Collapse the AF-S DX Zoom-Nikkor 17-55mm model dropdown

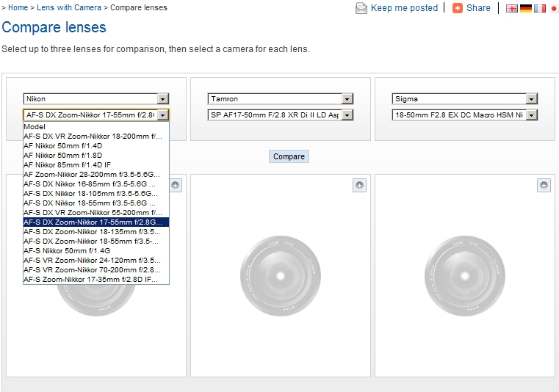coord(96,115)
